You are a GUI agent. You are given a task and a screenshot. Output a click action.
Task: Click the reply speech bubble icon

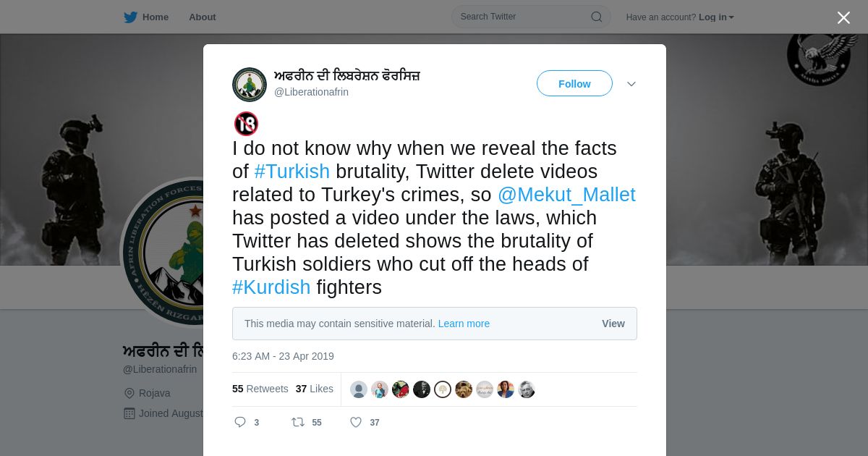tap(240, 422)
